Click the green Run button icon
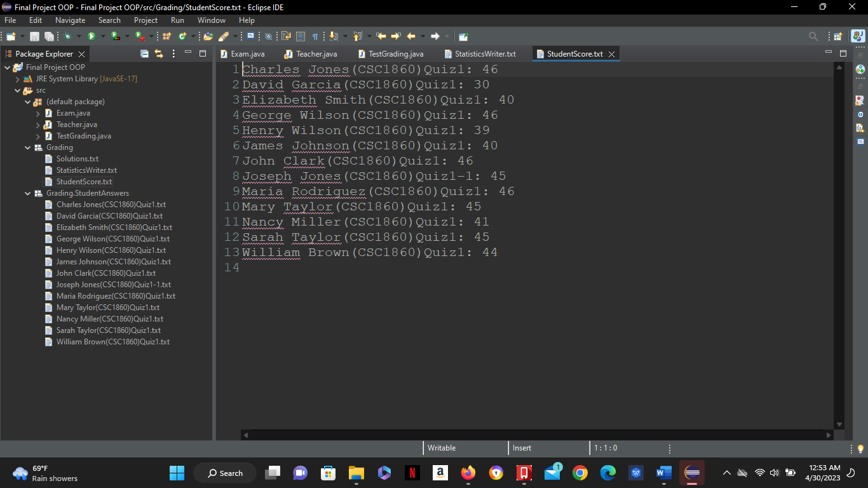Image resolution: width=868 pixels, height=488 pixels. tap(92, 36)
